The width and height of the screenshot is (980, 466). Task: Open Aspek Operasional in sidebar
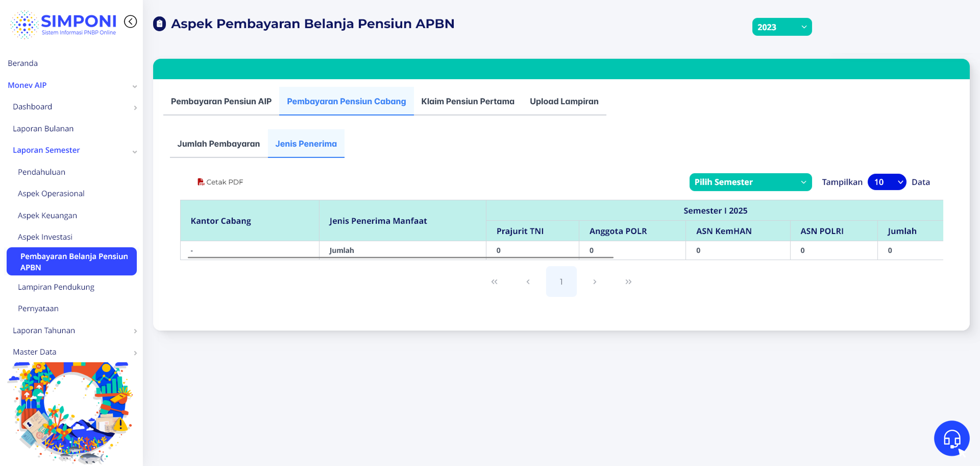[x=51, y=194]
